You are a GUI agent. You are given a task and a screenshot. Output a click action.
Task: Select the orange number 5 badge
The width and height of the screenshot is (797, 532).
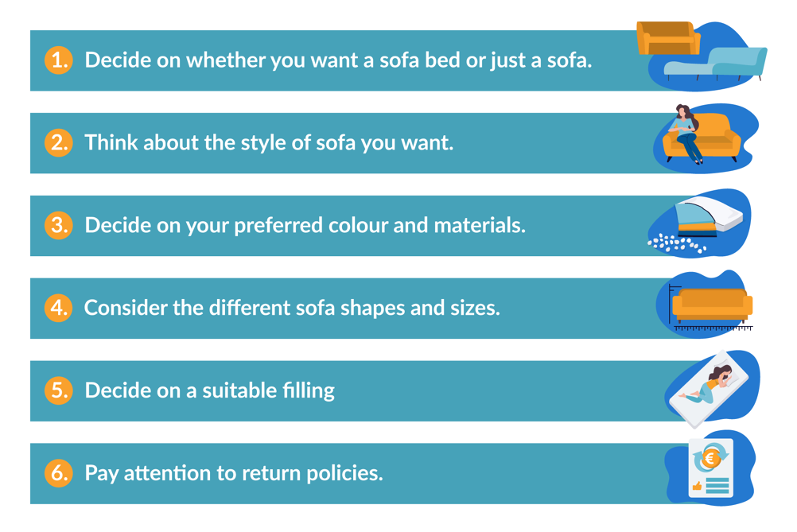(58, 390)
